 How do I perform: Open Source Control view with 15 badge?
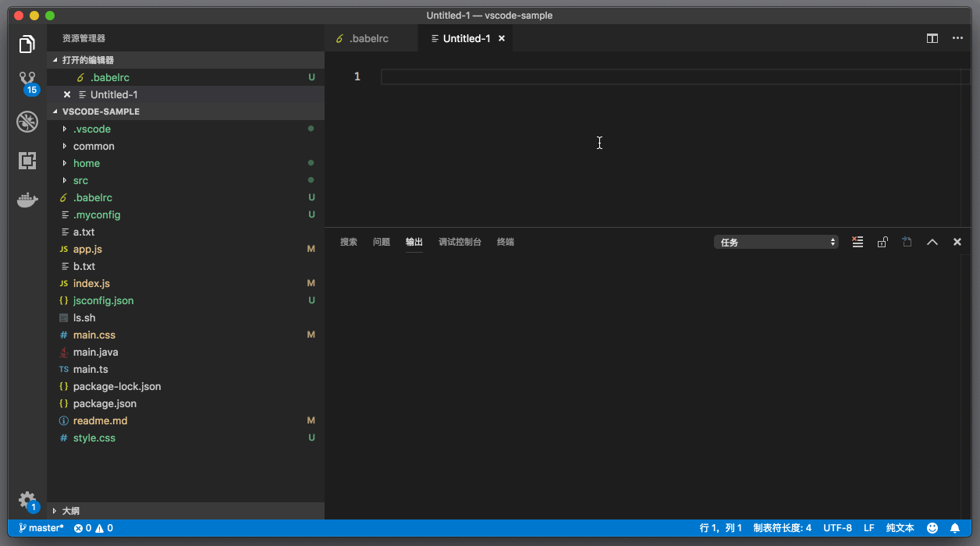click(x=27, y=82)
